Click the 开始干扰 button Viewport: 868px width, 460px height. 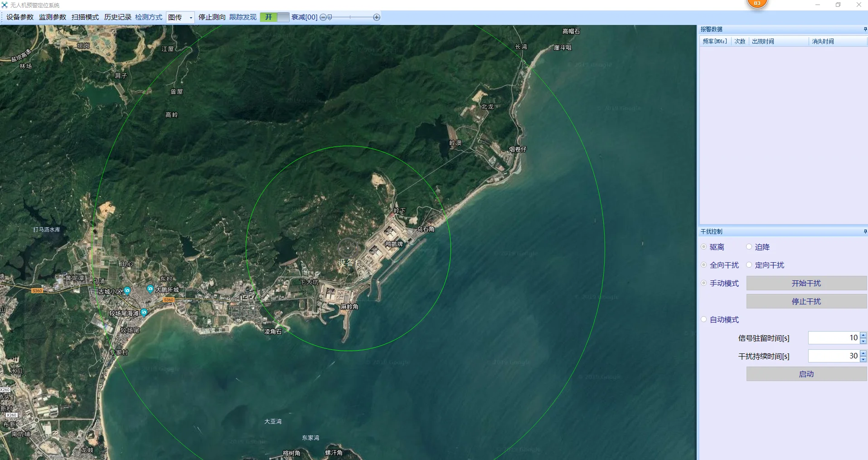pos(806,283)
